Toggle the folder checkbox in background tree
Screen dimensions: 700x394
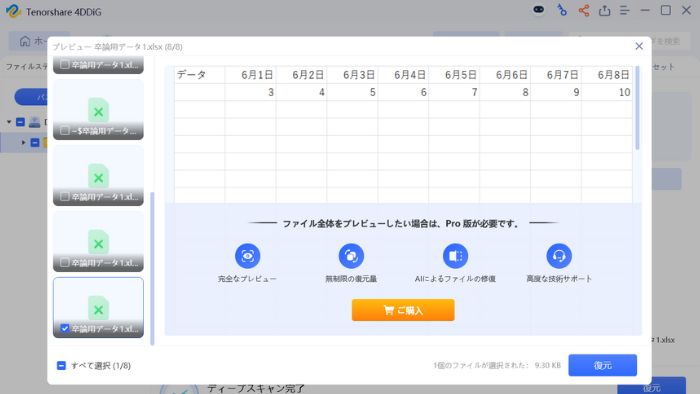click(x=35, y=142)
